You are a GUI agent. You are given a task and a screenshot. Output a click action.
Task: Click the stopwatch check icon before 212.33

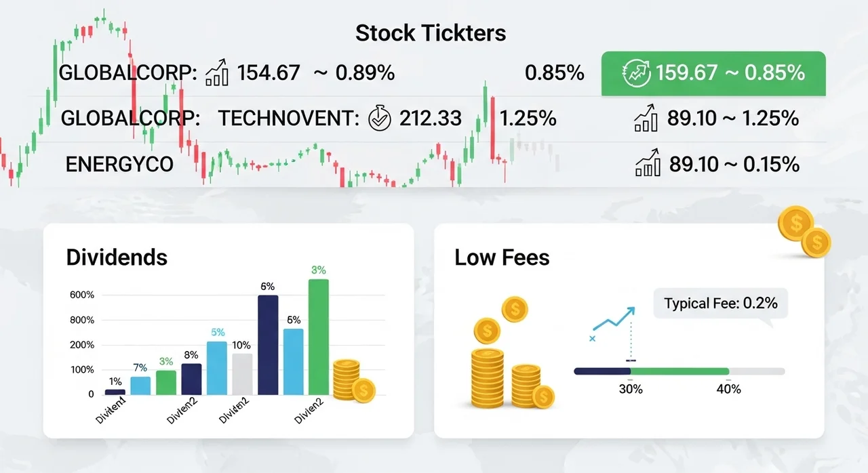coord(379,119)
